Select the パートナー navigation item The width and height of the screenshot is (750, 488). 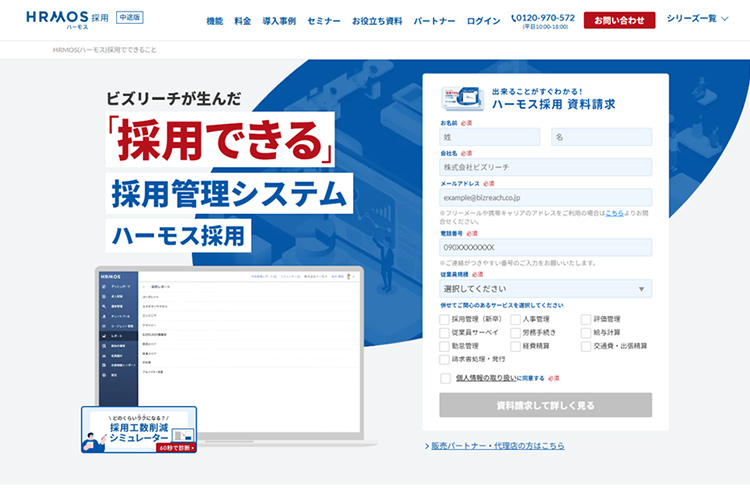tap(434, 21)
